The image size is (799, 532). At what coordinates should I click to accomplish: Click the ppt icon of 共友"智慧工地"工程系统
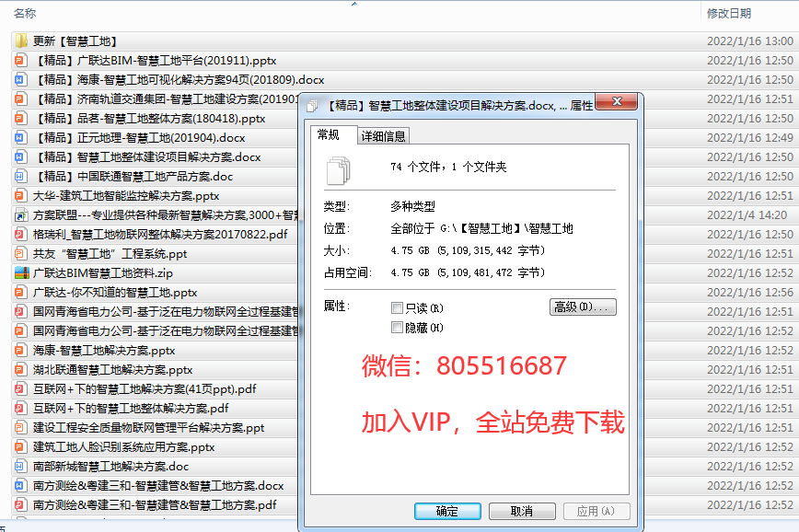coord(20,254)
